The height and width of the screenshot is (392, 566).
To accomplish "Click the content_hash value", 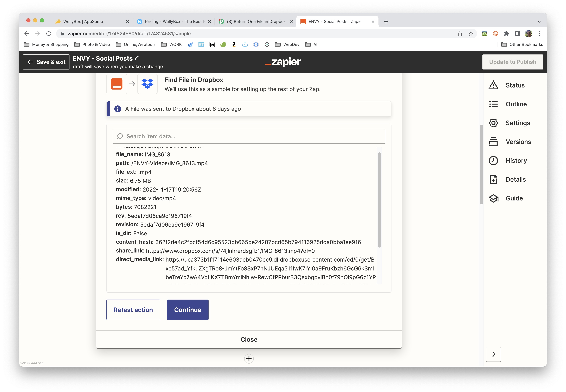I will (258, 242).
